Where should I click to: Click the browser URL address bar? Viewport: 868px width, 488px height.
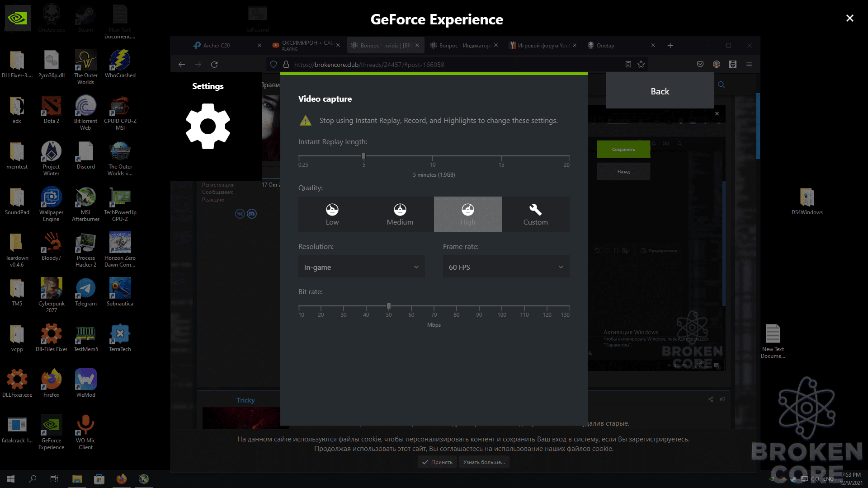(457, 65)
